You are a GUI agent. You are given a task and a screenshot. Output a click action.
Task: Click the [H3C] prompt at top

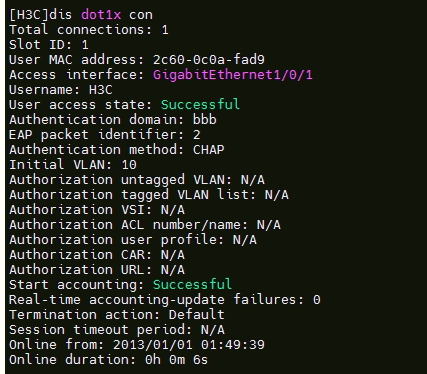tap(29, 15)
